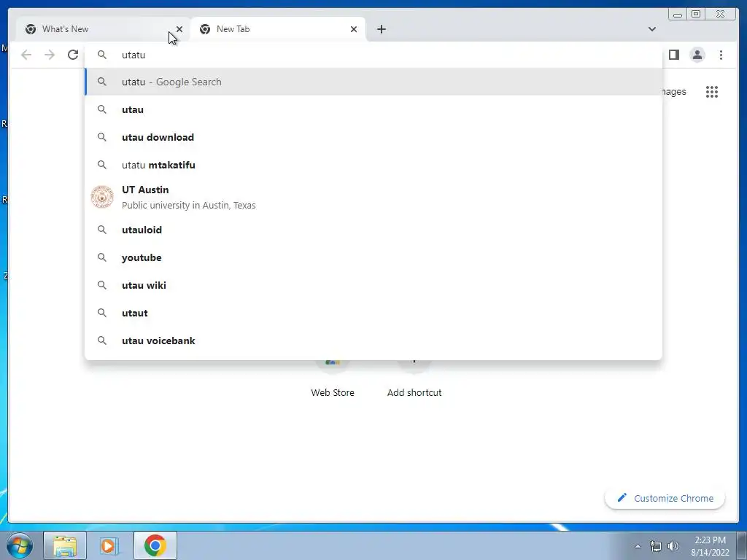Select the 'utatu mtakatifu' suggestion

373,165
